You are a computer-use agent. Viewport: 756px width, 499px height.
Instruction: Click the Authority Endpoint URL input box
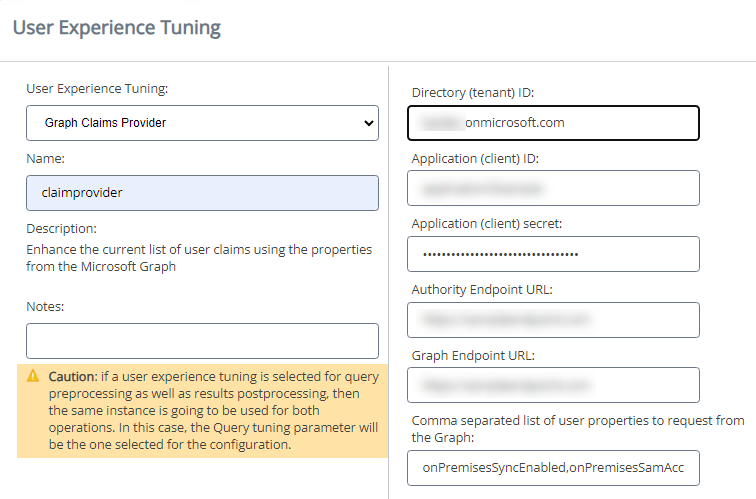553,320
